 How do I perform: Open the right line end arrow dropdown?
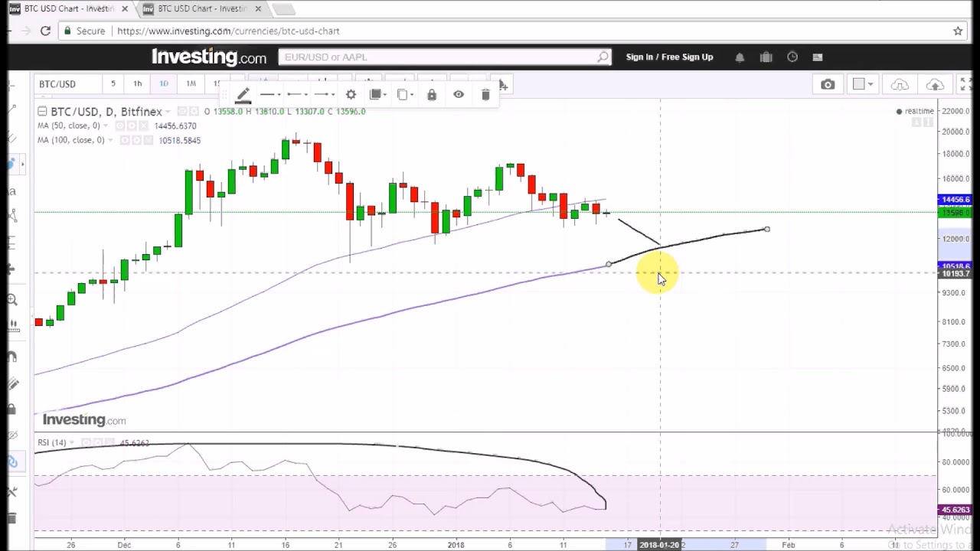[x=325, y=94]
